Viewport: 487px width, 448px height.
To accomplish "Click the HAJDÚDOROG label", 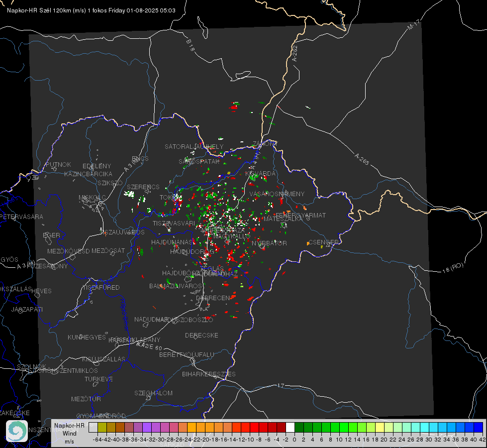I will pyautogui.click(x=192, y=251).
